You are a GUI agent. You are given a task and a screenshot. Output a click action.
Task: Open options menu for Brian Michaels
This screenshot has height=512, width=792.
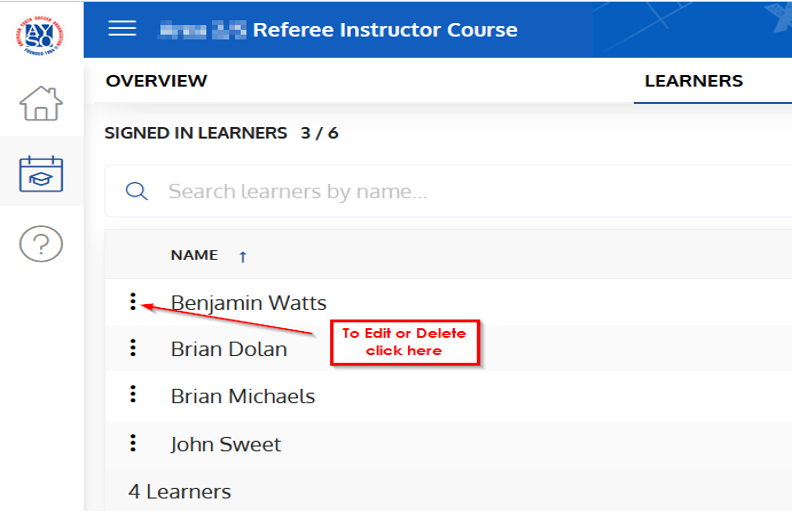133,395
